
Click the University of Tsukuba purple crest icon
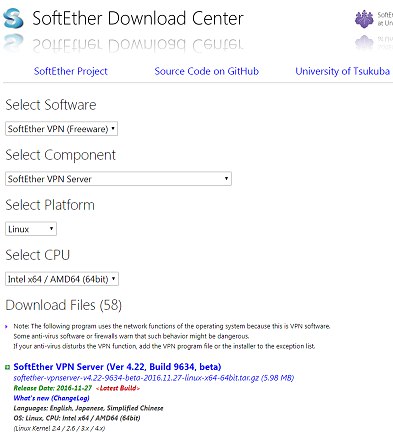[x=364, y=19]
